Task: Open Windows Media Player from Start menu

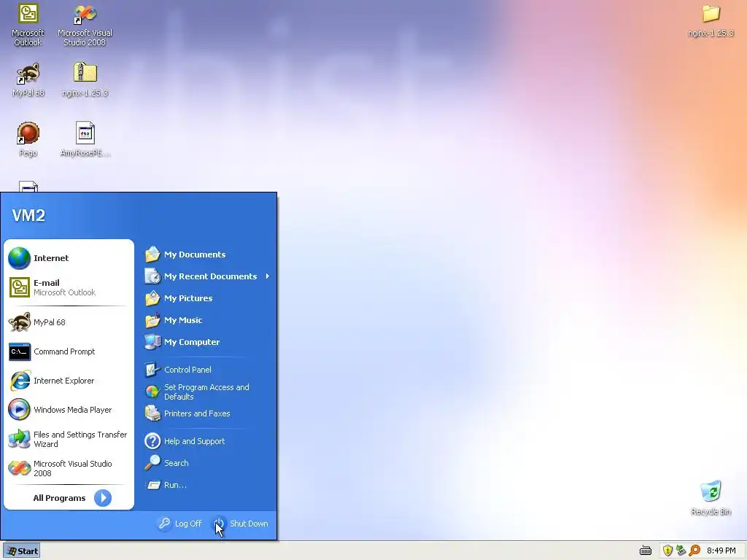Action: 69,410
